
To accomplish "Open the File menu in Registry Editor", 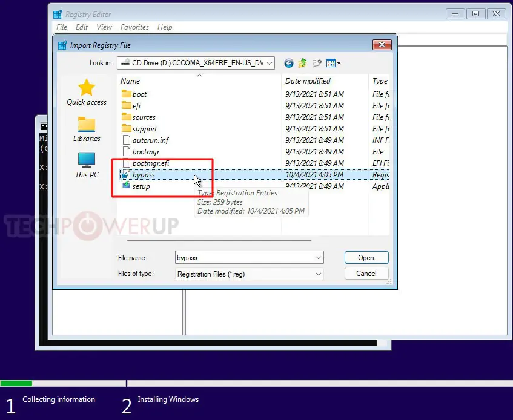I will (62, 27).
